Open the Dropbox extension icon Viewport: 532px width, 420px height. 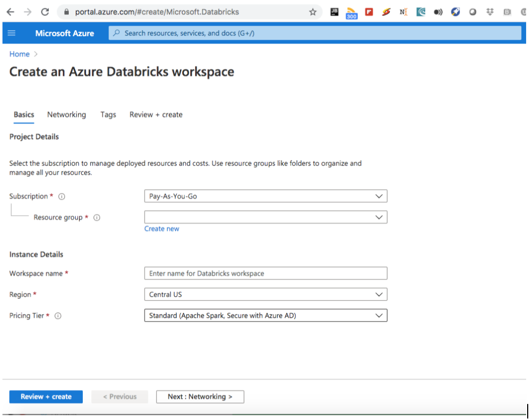490,12
